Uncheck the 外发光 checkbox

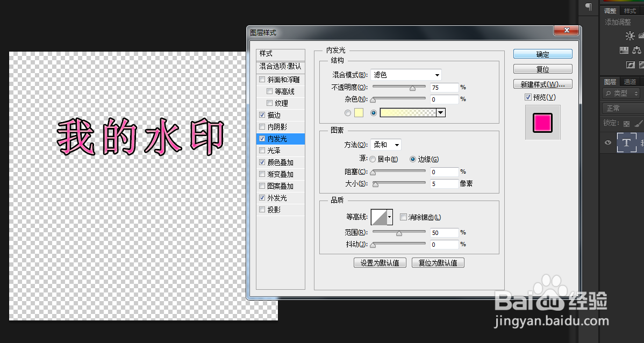click(x=262, y=198)
